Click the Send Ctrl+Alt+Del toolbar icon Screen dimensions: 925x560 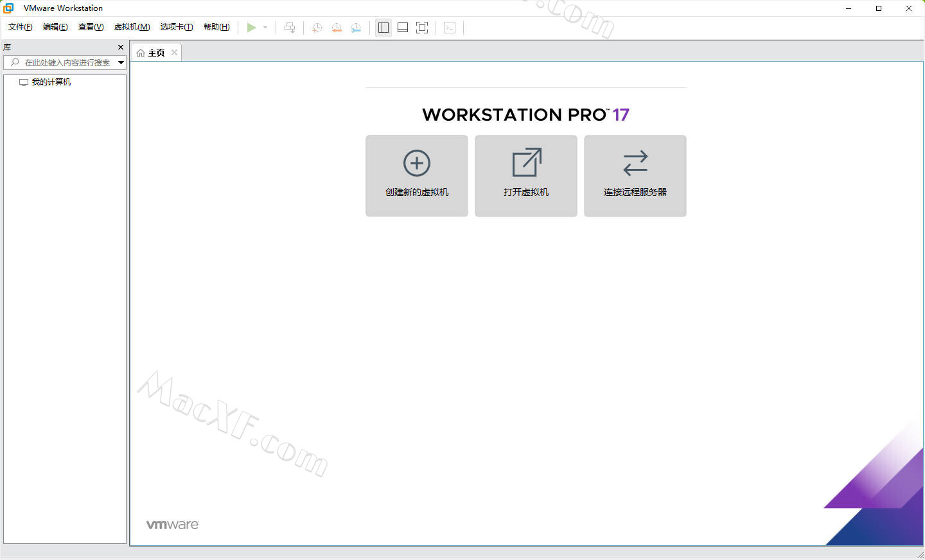[290, 28]
